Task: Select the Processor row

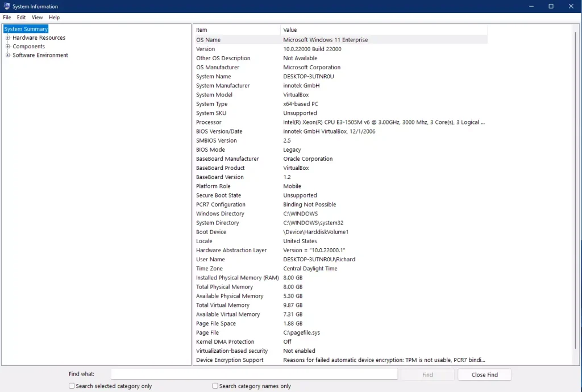Action: tap(341, 122)
